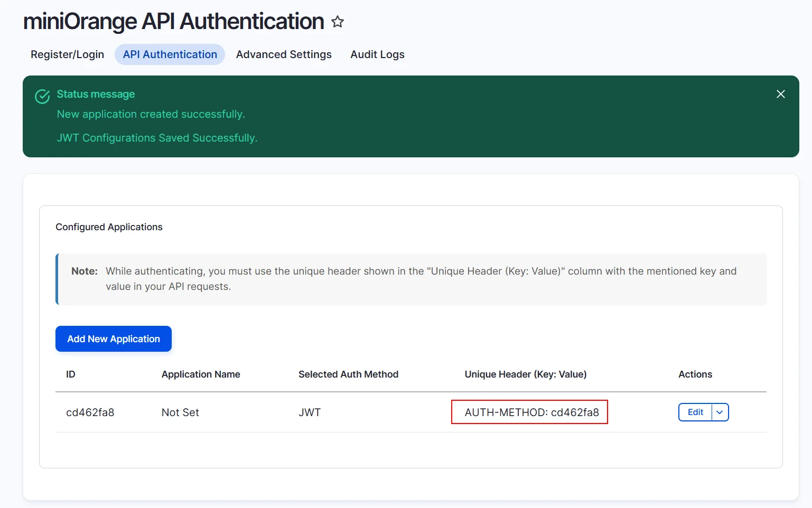
Task: Click the star icon beside the page title
Action: (x=338, y=22)
